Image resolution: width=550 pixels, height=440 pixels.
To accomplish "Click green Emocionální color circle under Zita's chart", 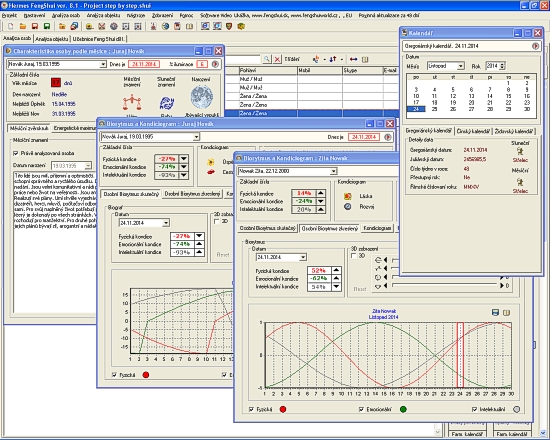I will pos(403,409).
